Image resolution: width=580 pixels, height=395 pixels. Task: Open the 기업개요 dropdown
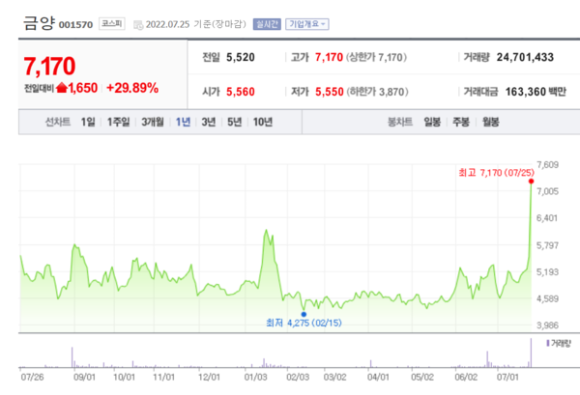point(307,24)
